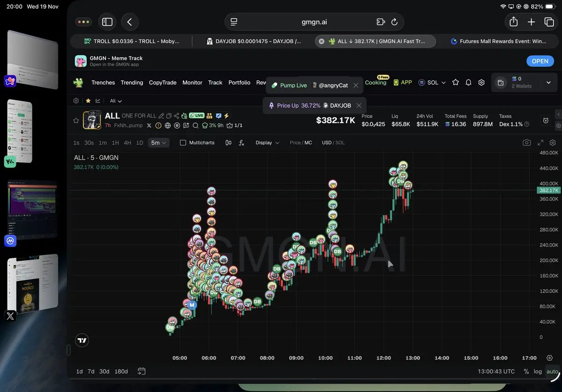Image resolution: width=562 pixels, height=392 pixels.
Task: Dismiss the Price Up DAYJOB notification
Action: tap(359, 106)
